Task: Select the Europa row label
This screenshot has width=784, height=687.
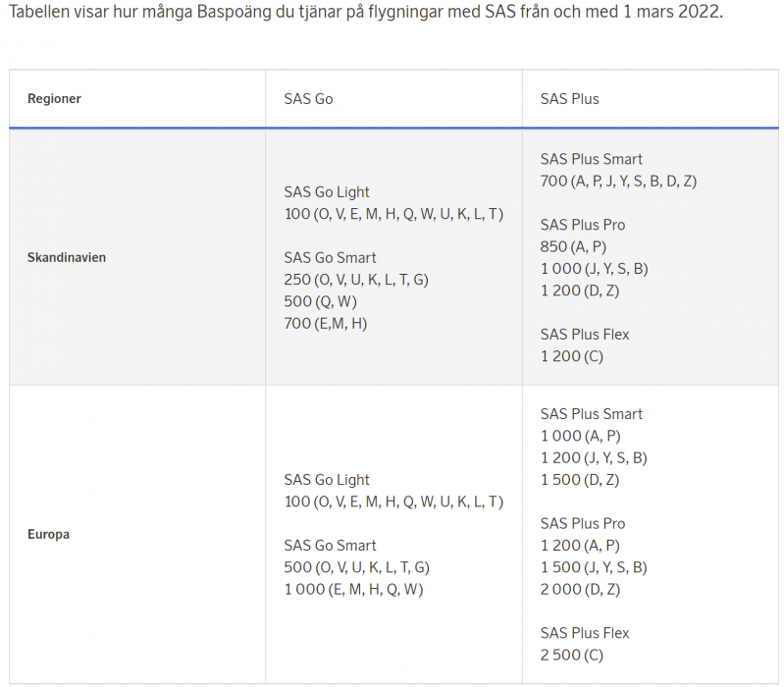Action: tap(48, 535)
